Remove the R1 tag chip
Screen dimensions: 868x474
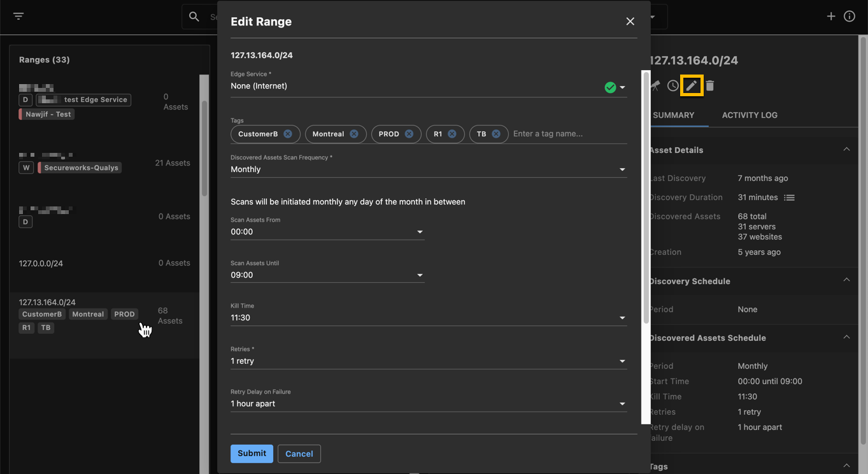(452, 134)
